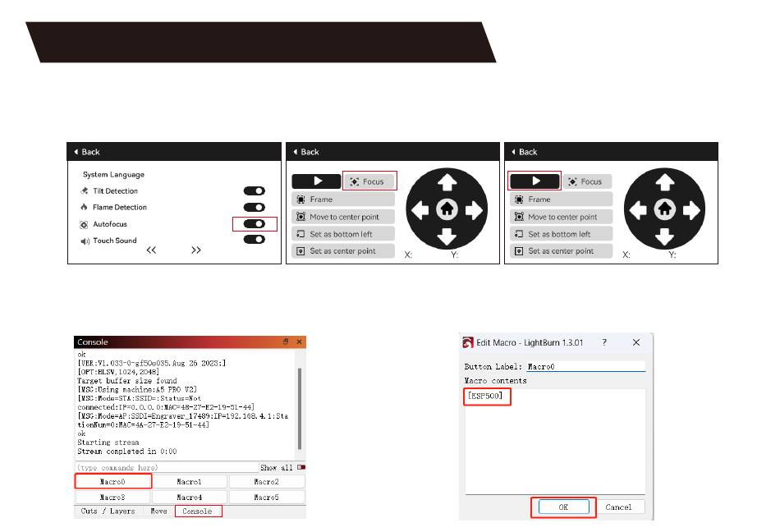Screen dimensions: 780x532
Task: Confirm macro with the OK button
Action: [x=563, y=507]
